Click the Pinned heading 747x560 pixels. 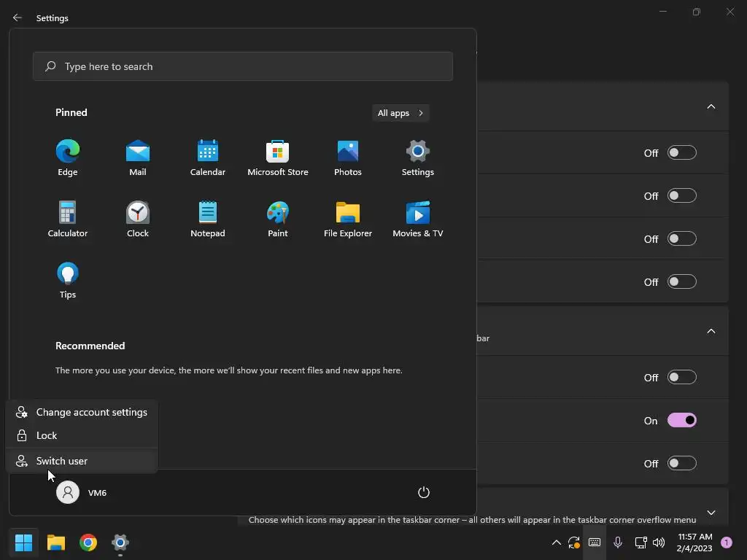[x=71, y=112]
